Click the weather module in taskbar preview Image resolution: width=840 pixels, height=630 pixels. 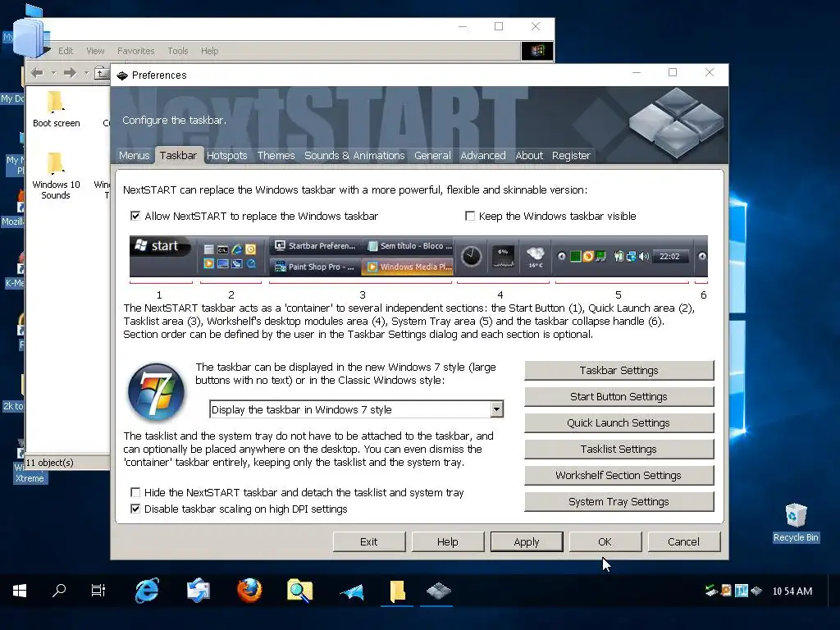pos(535,256)
